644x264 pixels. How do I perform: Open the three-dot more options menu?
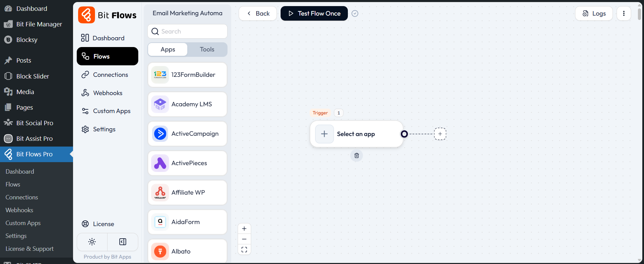point(624,14)
